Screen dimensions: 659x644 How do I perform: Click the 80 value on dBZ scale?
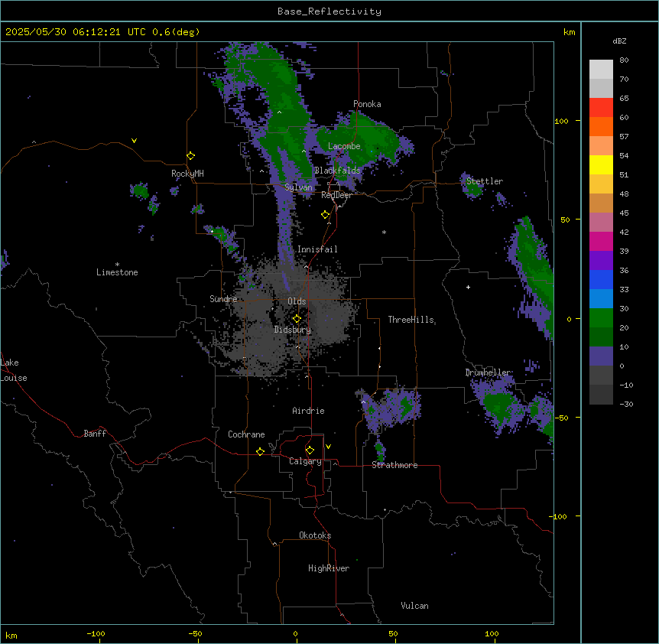point(624,60)
